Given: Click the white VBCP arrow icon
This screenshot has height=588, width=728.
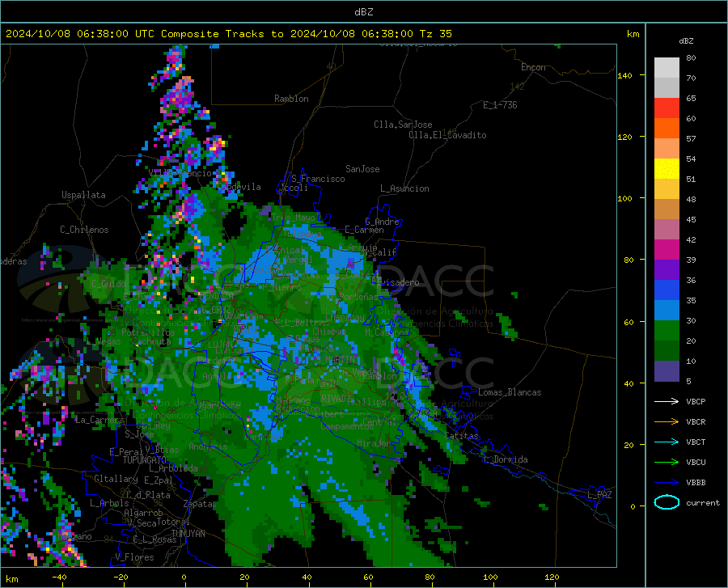Looking at the screenshot, I should point(667,401).
